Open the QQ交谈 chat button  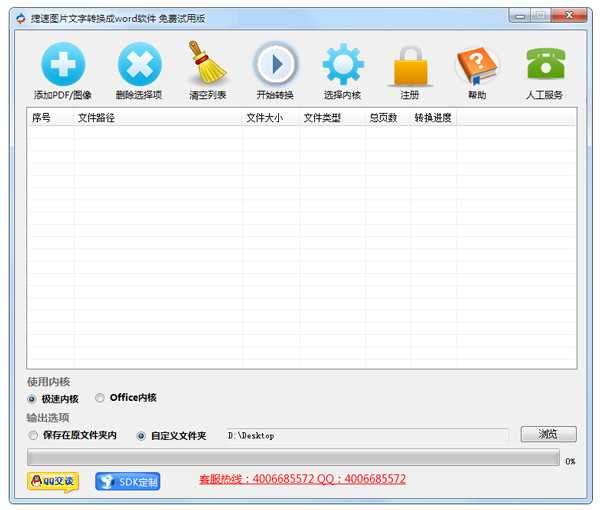click(x=53, y=481)
